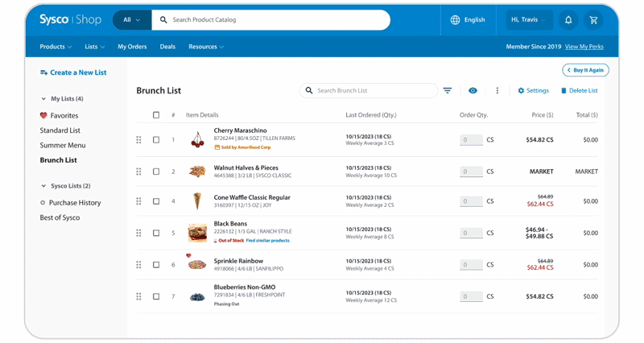This screenshot has width=644, height=343.
Task: Toggle the eye visibility icon
Action: (473, 90)
